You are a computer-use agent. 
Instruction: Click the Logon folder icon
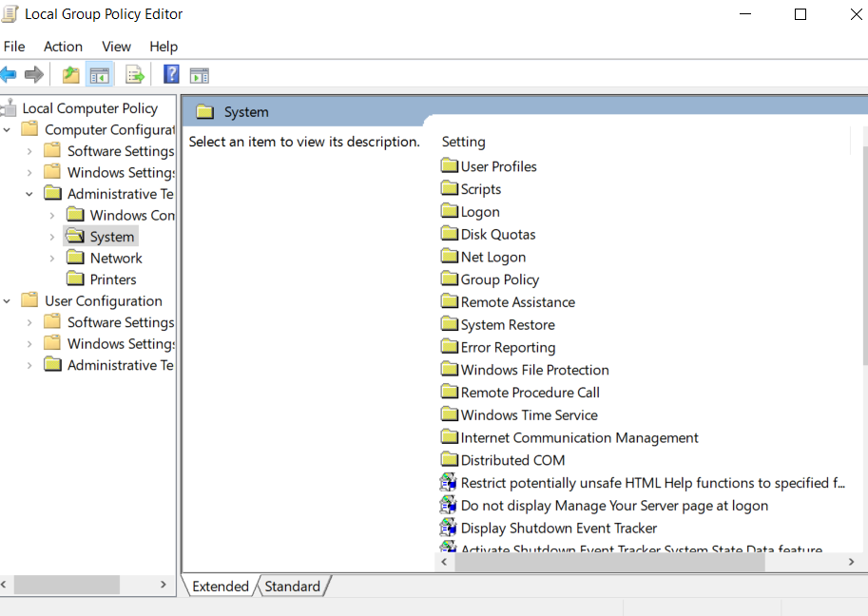[450, 211]
